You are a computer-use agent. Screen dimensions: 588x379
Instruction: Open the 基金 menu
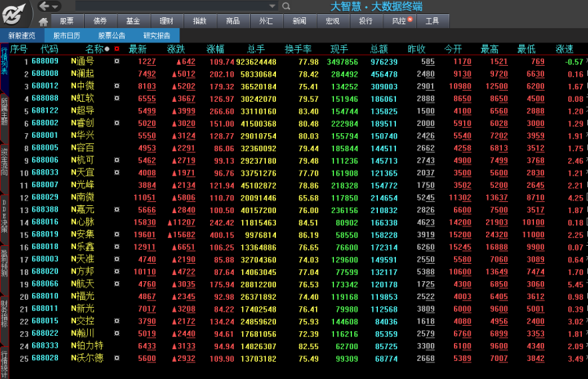pos(133,21)
